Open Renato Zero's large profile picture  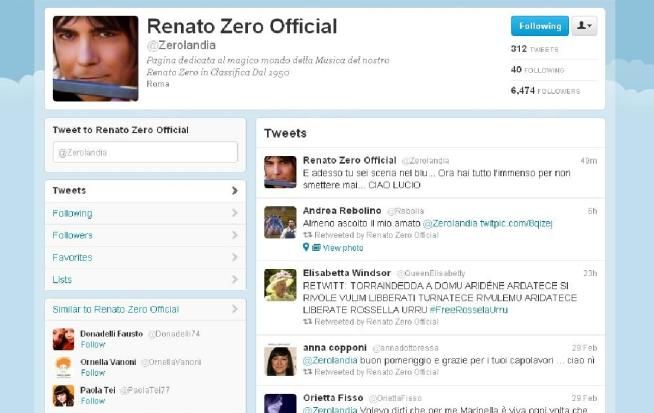pyautogui.click(x=96, y=58)
